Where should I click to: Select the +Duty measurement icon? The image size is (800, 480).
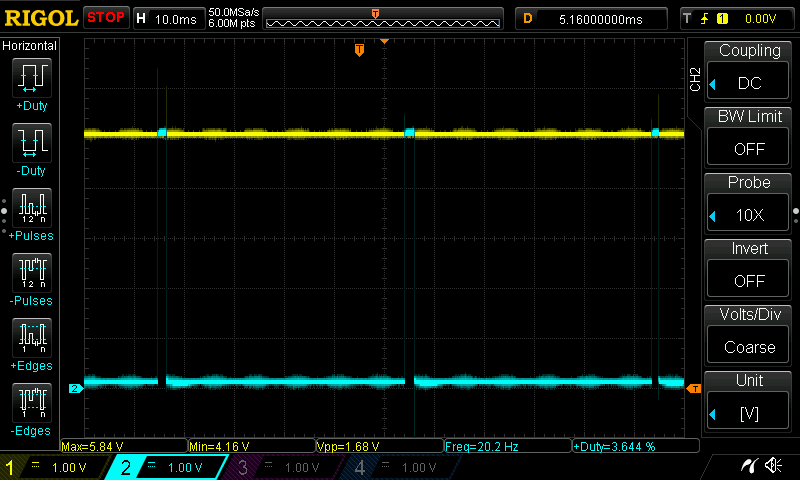pos(32,78)
